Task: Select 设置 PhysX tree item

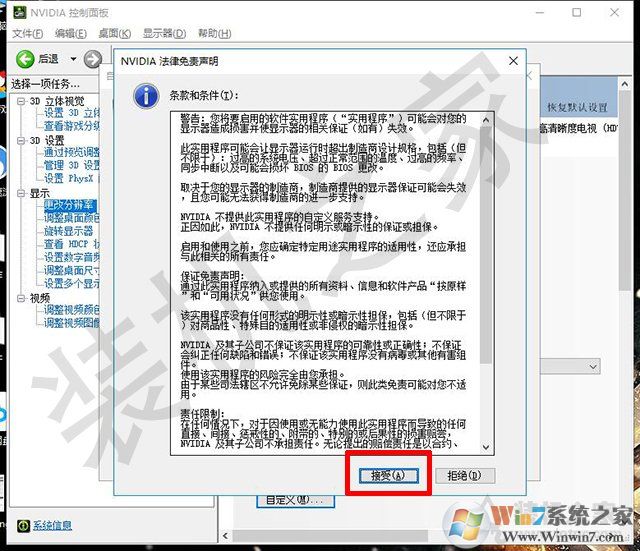Action: [x=71, y=178]
